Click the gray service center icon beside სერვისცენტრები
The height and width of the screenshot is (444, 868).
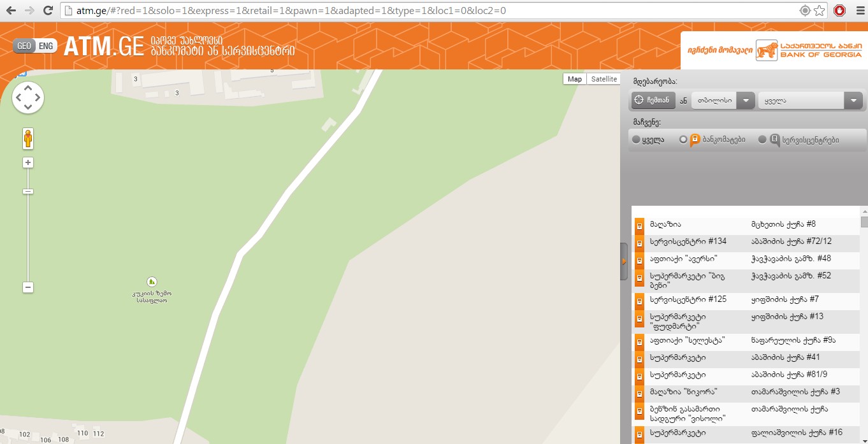[775, 140]
